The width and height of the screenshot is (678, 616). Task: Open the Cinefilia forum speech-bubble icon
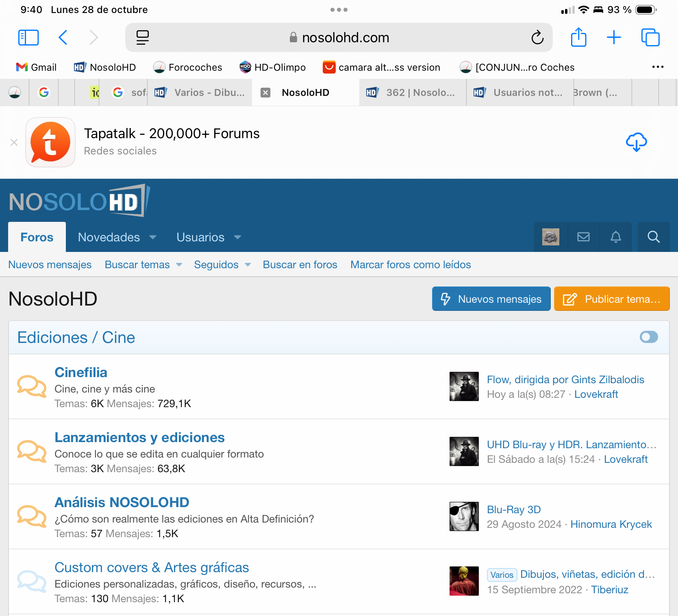click(x=32, y=386)
